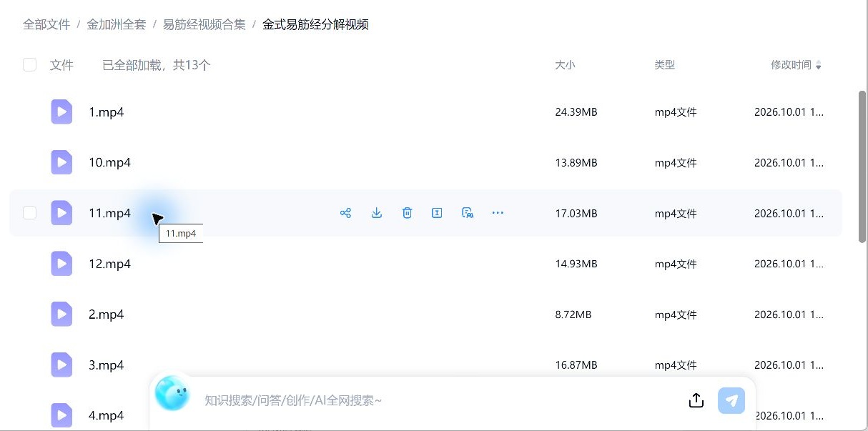Click the video icon for 11.mp4
Screen dimensions: 868x431
click(61, 213)
